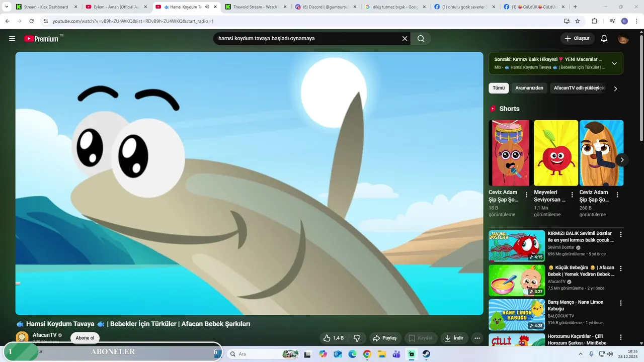This screenshot has width=644, height=362.
Task: Show more filter chips with the right arrow
Action: (615, 88)
